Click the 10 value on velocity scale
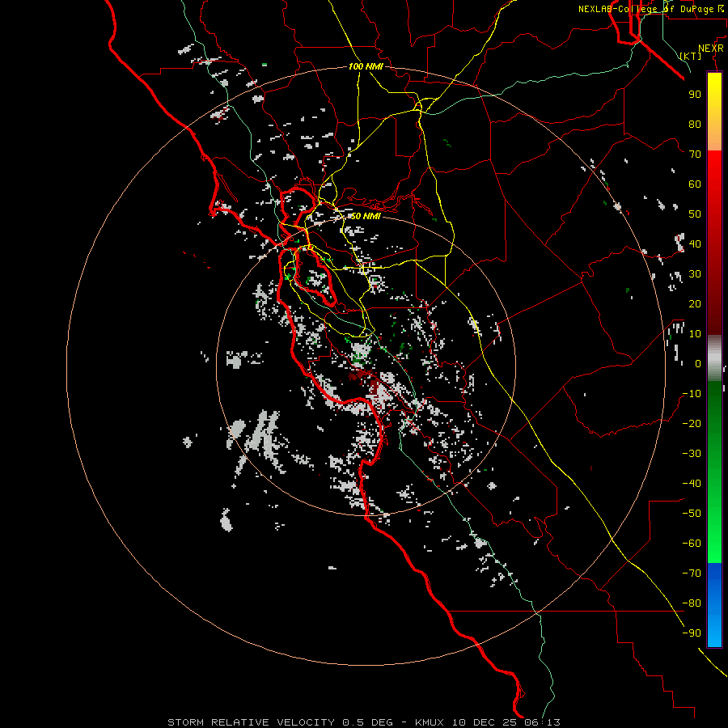Viewport: 728px width, 728px height. pyautogui.click(x=695, y=334)
